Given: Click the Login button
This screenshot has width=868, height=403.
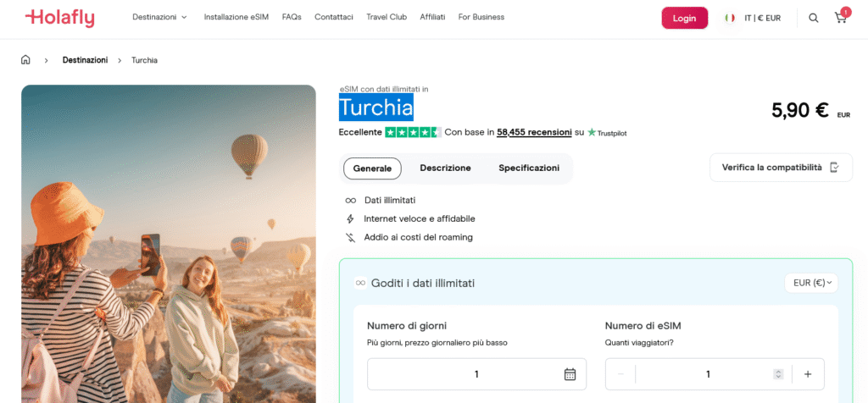Looking at the screenshot, I should point(685,18).
